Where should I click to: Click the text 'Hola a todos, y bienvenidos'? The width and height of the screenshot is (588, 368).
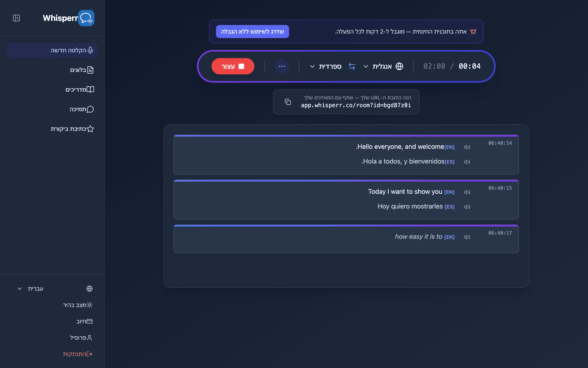click(403, 162)
